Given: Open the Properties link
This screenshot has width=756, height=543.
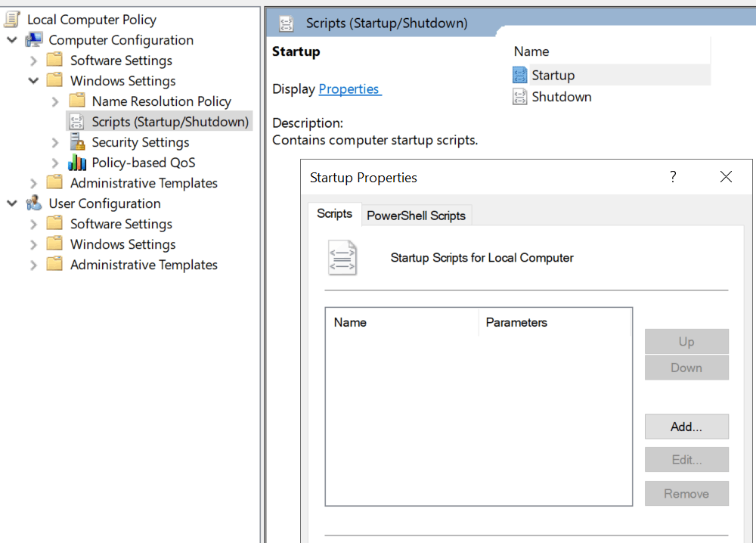Looking at the screenshot, I should pos(350,89).
